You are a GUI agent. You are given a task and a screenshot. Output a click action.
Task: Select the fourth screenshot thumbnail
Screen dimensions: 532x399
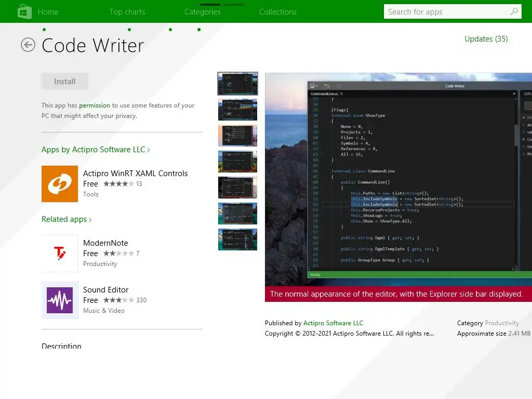[x=237, y=162]
